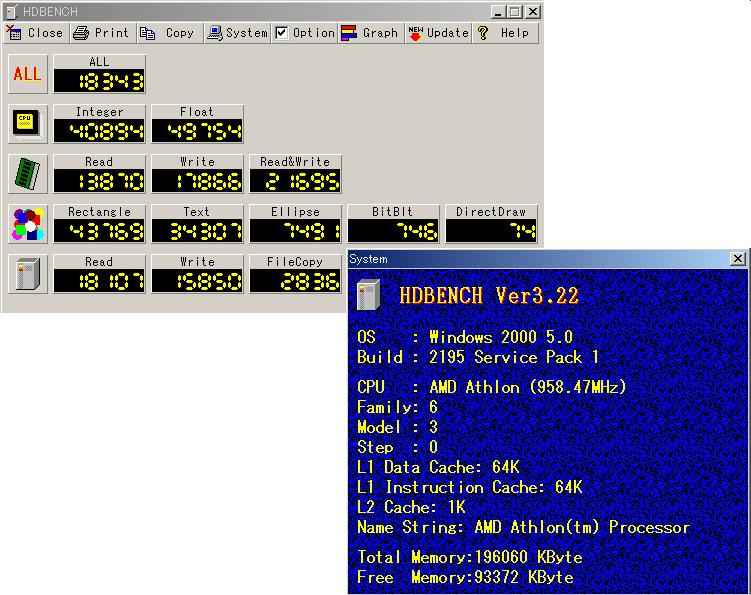Click the memory Write score 17866
Image resolution: width=751 pixels, height=595 pixels.
tap(197, 181)
